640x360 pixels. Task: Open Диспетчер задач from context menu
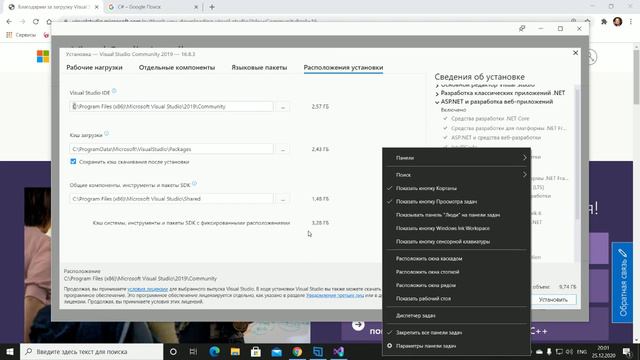pos(456,316)
